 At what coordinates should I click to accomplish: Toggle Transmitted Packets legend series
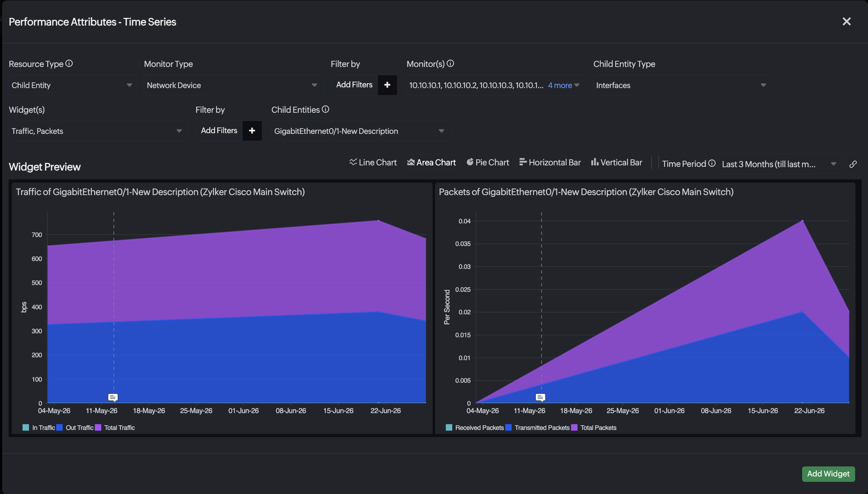[x=537, y=427]
